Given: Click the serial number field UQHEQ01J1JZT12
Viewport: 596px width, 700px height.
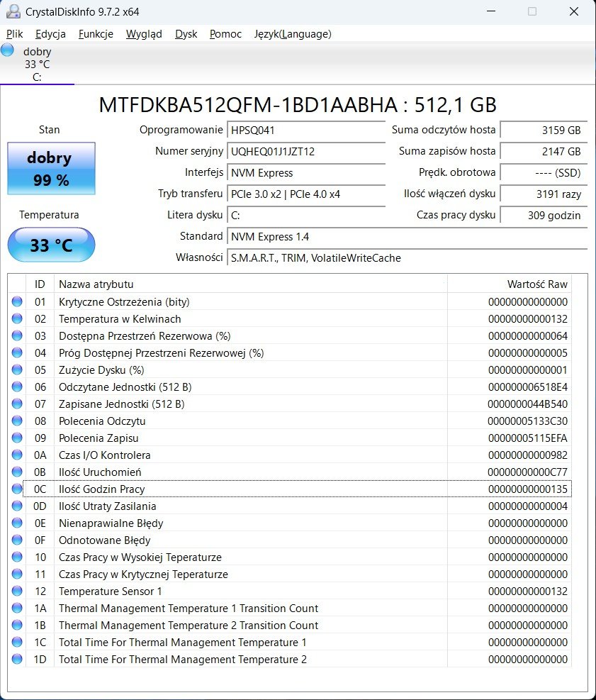Looking at the screenshot, I should 306,151.
